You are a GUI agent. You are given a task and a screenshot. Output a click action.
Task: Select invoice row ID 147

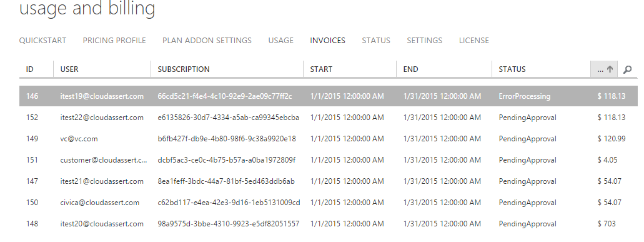[328, 181]
